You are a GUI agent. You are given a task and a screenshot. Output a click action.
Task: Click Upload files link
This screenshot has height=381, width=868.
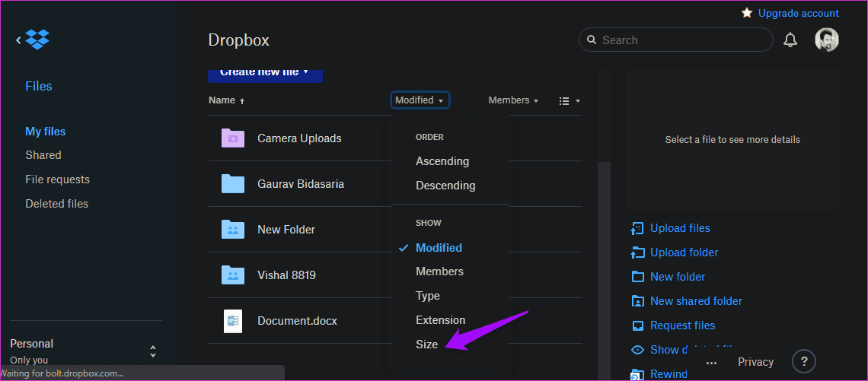tap(680, 228)
